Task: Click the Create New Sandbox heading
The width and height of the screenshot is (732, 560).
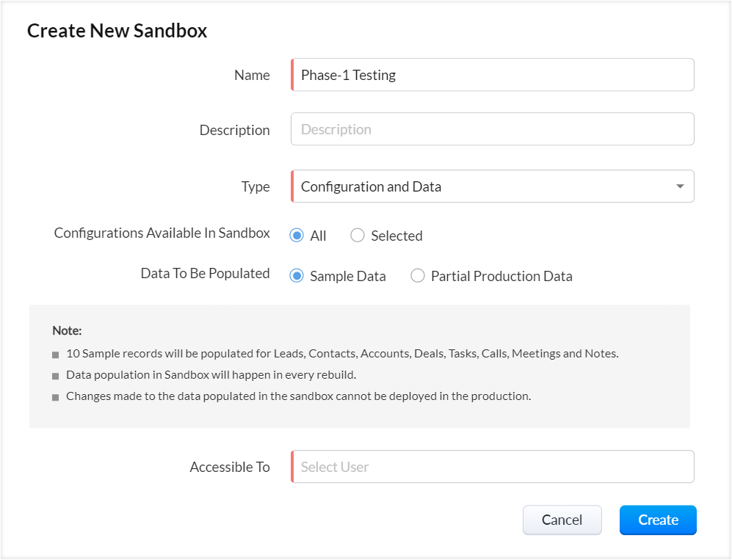Action: [x=117, y=30]
